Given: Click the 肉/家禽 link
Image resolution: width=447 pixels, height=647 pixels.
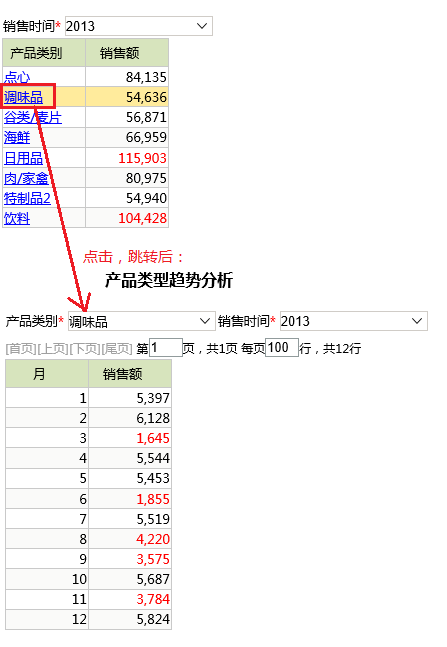Looking at the screenshot, I should click(x=26, y=178).
